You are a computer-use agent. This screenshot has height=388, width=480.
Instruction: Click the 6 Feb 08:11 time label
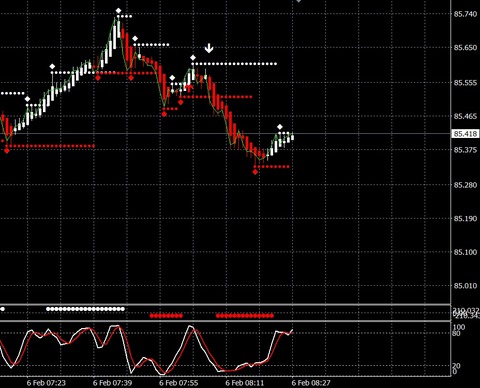245,383
